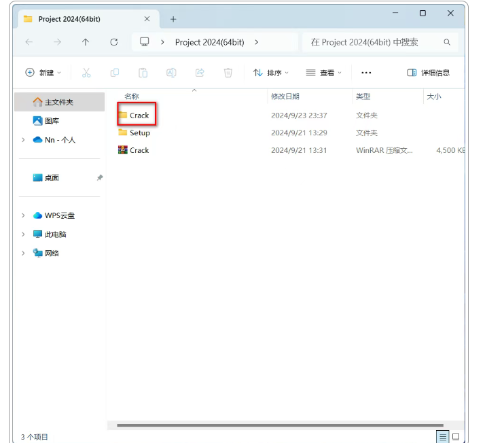Sort by the 大小 column header

pyautogui.click(x=433, y=96)
